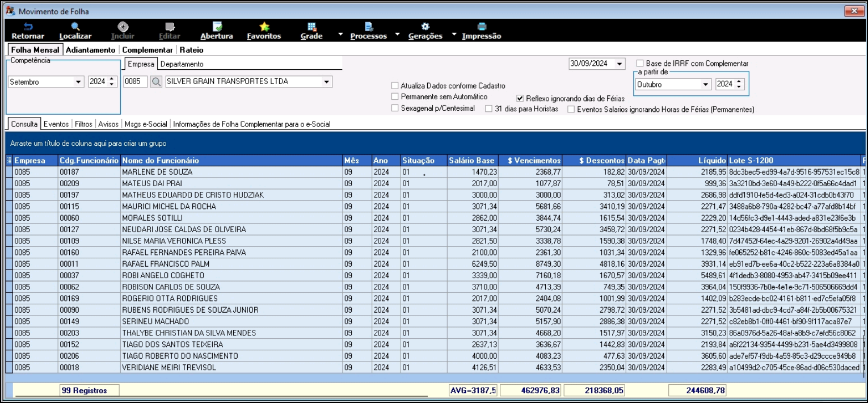Open the SILVER GRAIN TRANSPORTES company dropdown
Screen dimensions: 868x403
(326, 82)
